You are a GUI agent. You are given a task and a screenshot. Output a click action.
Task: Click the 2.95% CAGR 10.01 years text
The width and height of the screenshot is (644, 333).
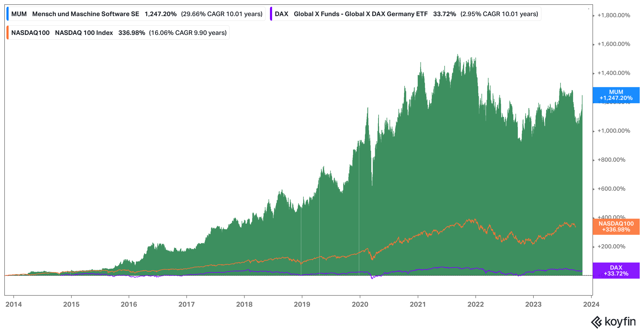[x=499, y=14]
